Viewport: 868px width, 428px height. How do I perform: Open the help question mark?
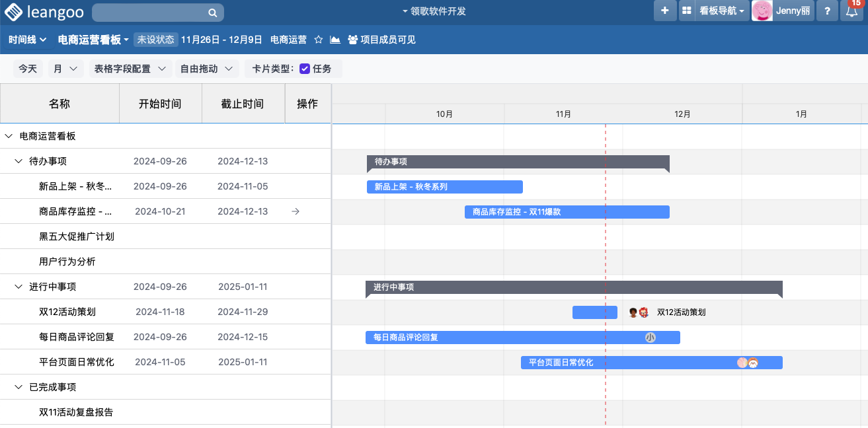coord(827,11)
